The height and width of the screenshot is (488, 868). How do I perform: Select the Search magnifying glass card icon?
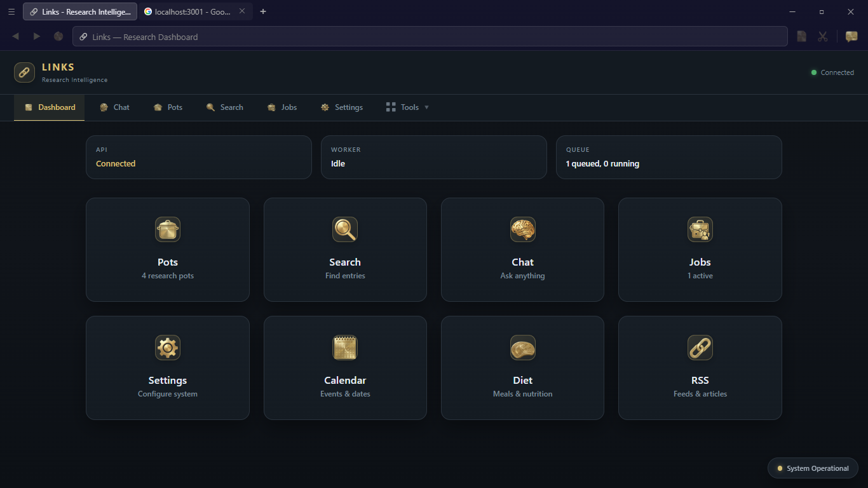344,229
